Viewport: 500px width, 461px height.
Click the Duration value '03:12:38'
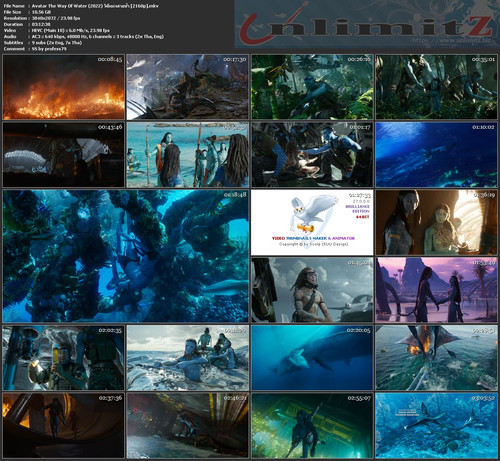tap(41, 24)
